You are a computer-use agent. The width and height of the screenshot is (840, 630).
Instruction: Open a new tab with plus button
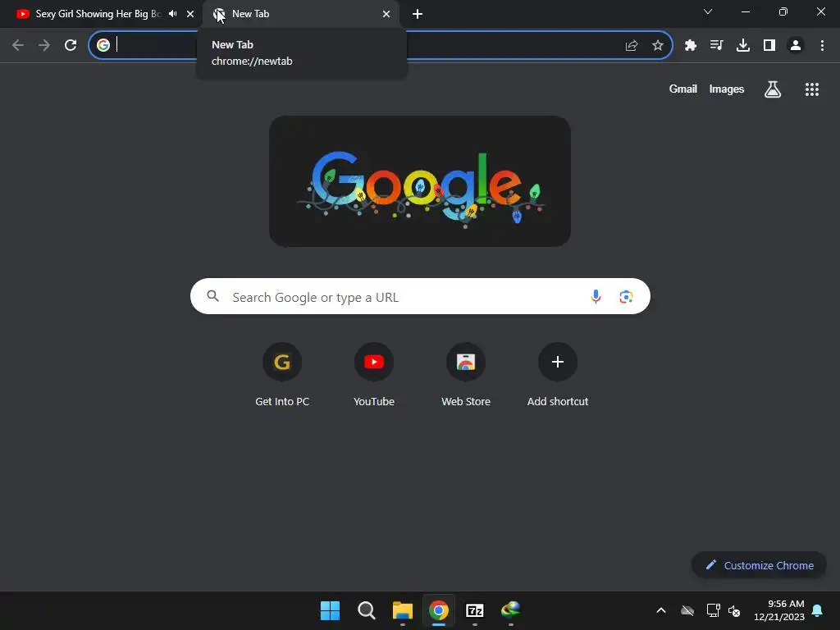[418, 14]
